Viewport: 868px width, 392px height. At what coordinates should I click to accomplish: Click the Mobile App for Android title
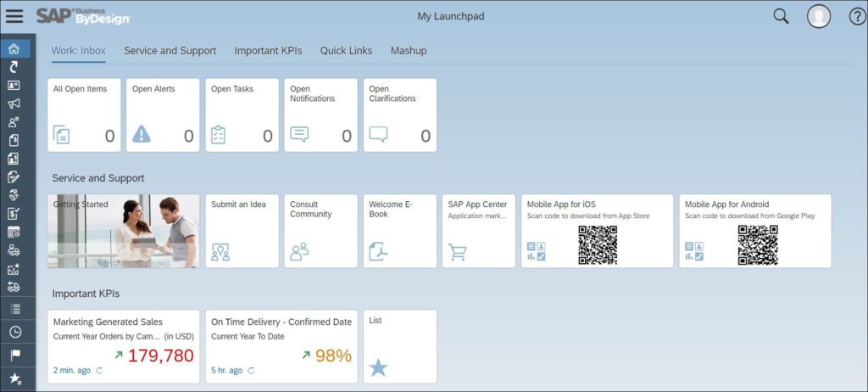(726, 204)
